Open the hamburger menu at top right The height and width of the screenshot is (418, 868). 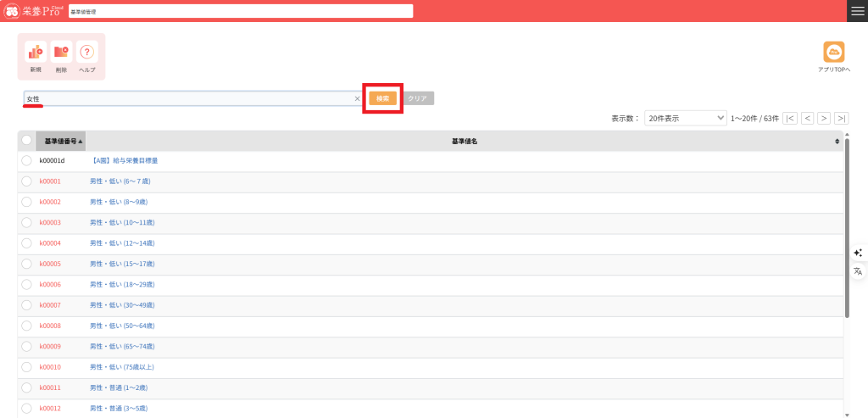(857, 11)
